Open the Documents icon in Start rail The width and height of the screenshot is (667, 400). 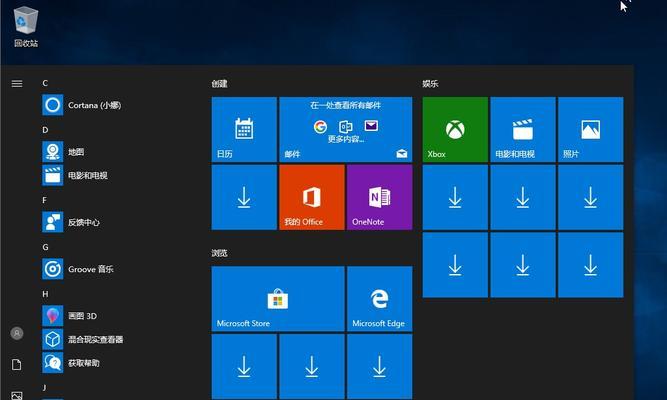click(x=17, y=365)
